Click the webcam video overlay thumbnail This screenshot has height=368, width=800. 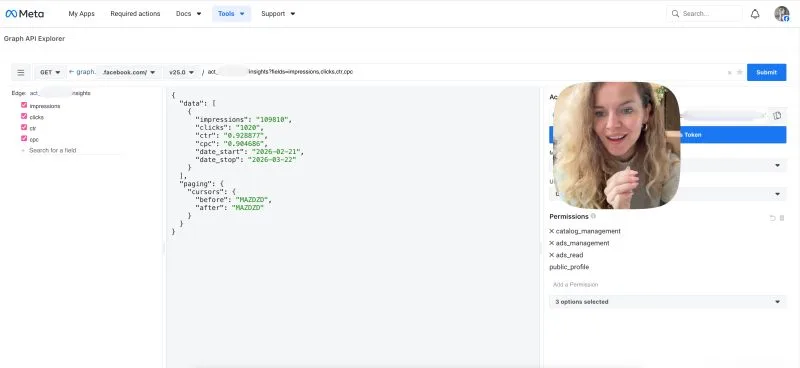point(616,145)
